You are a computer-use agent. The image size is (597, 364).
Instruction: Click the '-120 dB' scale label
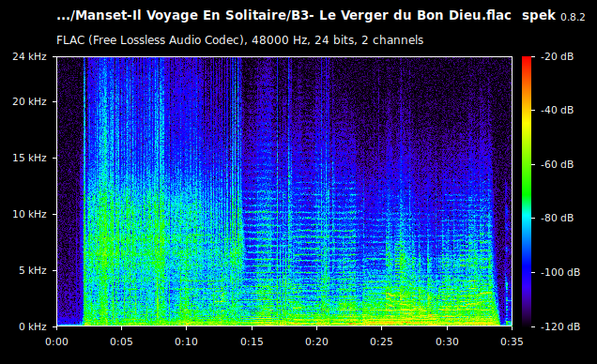[560, 326]
